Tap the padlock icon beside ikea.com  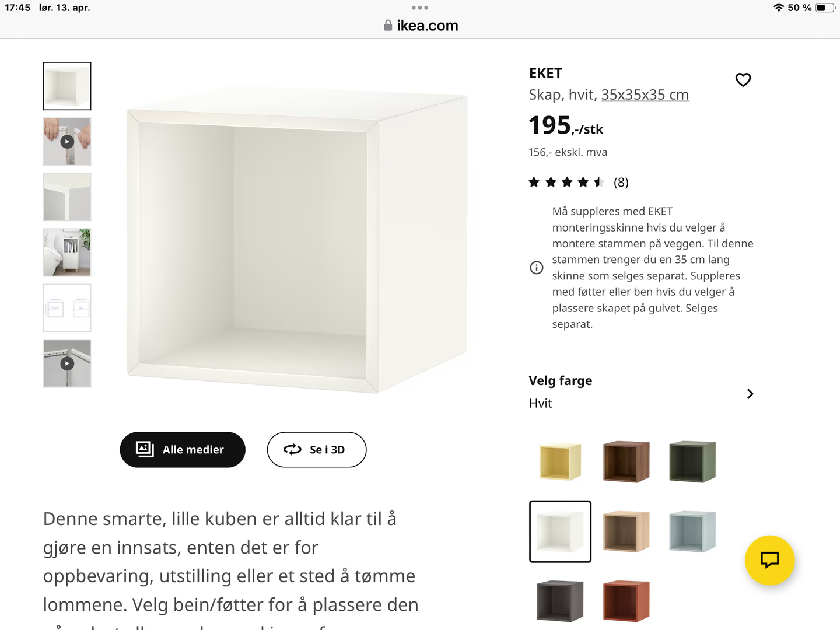coord(388,26)
